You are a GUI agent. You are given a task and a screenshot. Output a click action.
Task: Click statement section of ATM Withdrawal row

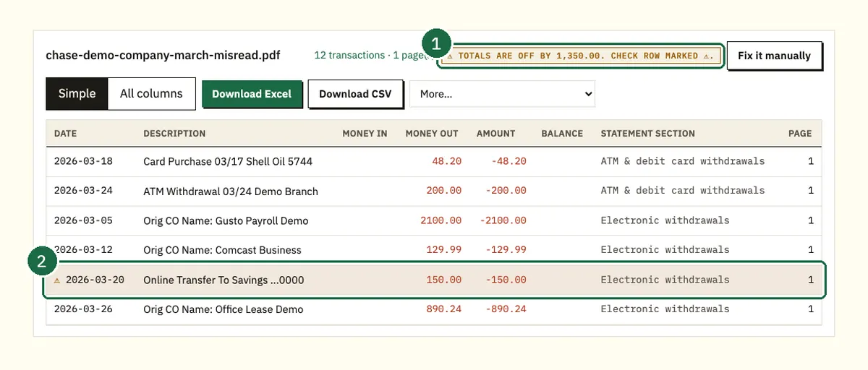pos(683,191)
